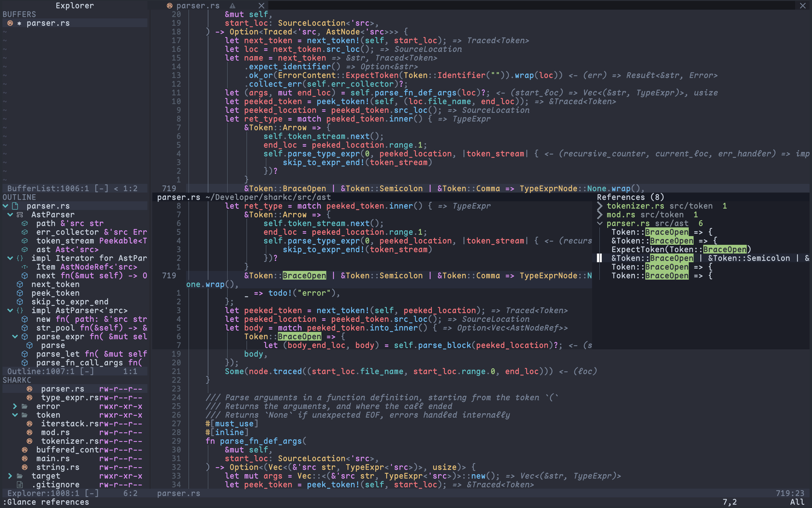
Task: Select the ExpectToken(Token::BraceOpen) reference entry
Action: [681, 250]
